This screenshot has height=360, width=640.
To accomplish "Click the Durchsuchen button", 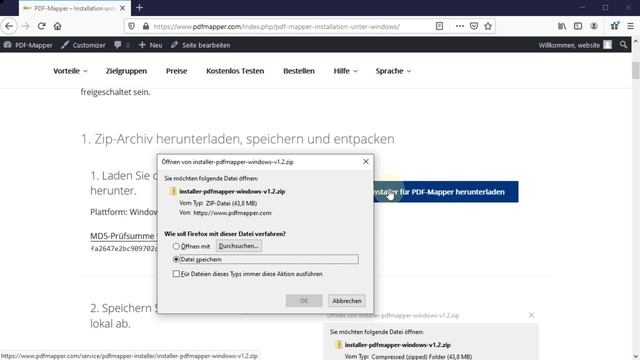I will [x=239, y=246].
